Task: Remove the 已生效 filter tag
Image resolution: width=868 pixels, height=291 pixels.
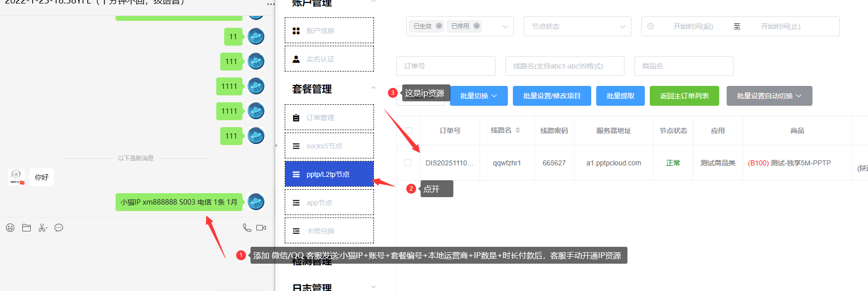Action: click(439, 26)
